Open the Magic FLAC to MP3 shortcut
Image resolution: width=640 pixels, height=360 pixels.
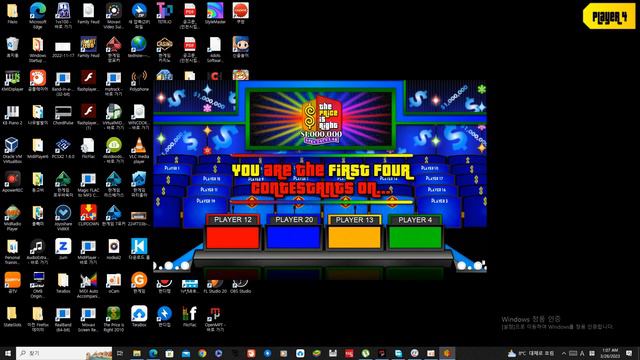click(88, 184)
